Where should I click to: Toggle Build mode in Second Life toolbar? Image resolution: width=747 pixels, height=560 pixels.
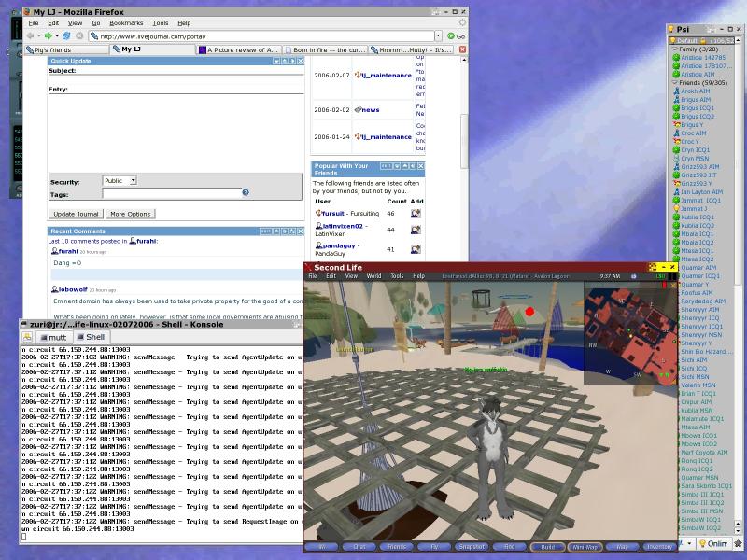547,546
